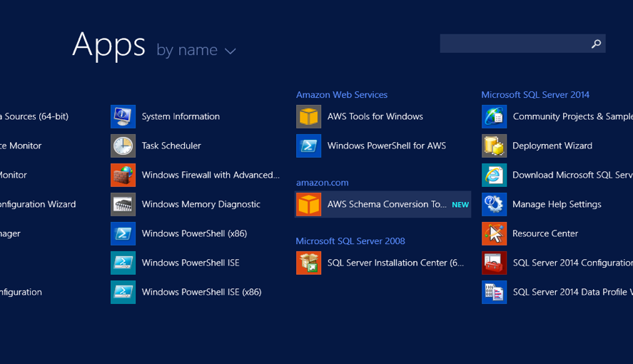Viewport: 633px width, 364px height.
Task: Click inside the Apps search field
Action: 522,44
